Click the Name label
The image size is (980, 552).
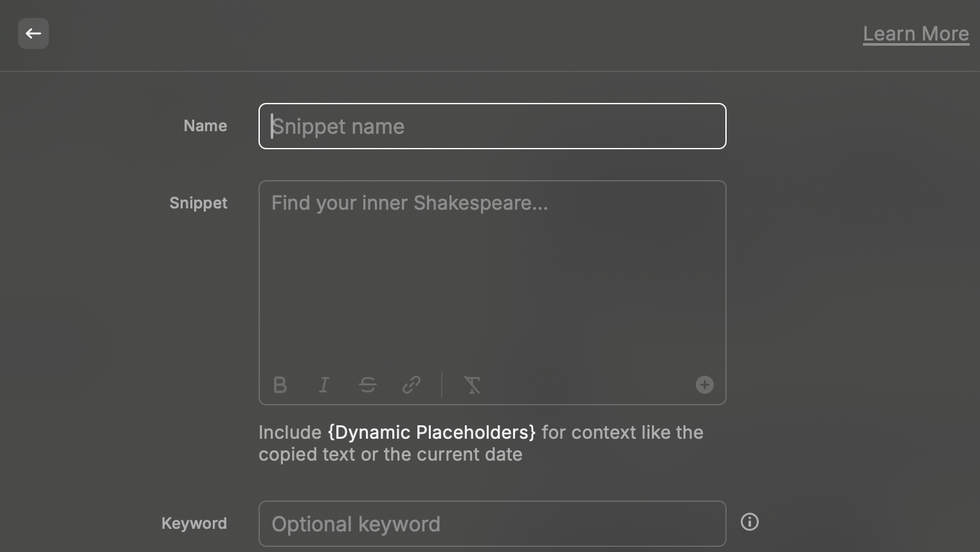[205, 126]
